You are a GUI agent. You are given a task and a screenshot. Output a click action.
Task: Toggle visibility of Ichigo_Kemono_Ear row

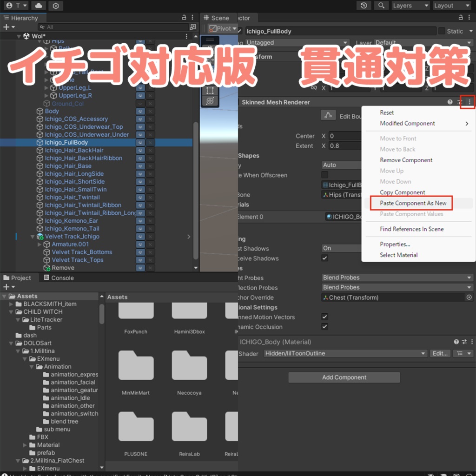[140, 221]
